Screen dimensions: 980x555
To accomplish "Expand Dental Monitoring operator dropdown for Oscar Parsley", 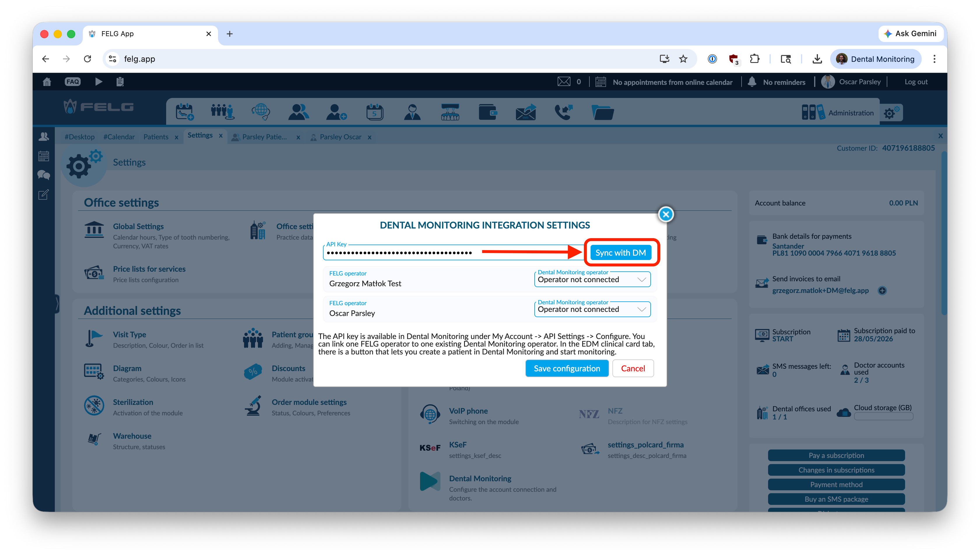I will 592,309.
